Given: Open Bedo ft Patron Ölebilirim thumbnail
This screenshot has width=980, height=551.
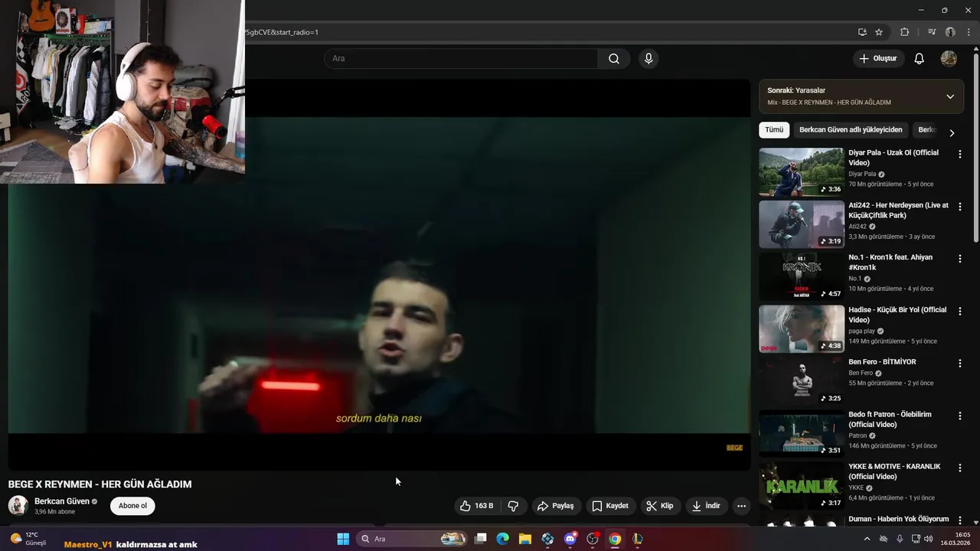Looking at the screenshot, I should (801, 433).
